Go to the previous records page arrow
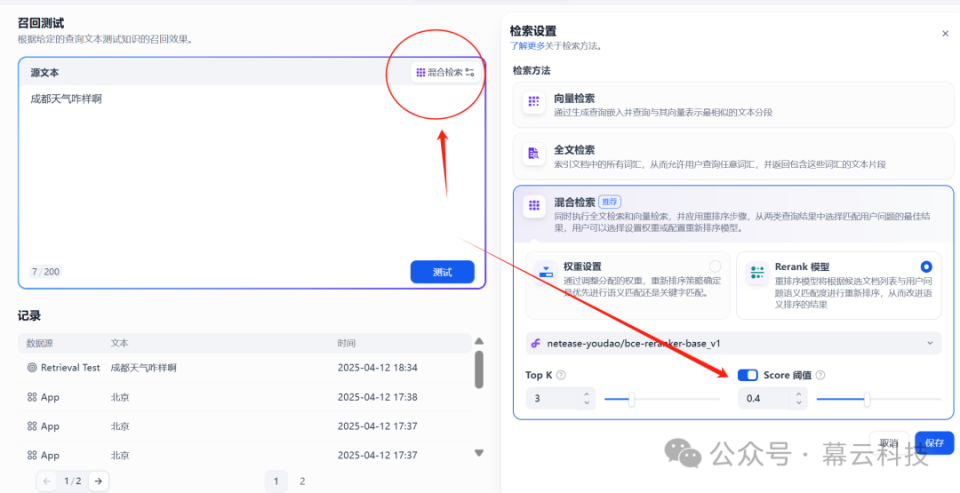This screenshot has height=493, width=960. tap(47, 481)
